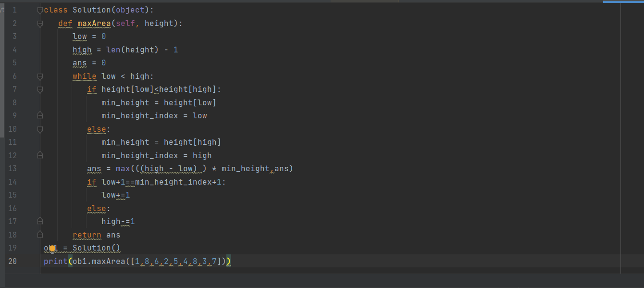Click line number 13 in the gutter
The width and height of the screenshot is (644, 288).
[x=12, y=169]
